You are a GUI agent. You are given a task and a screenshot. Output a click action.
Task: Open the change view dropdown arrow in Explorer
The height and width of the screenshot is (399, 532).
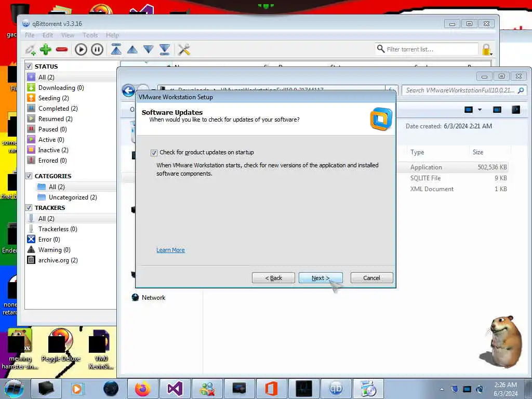(480, 110)
